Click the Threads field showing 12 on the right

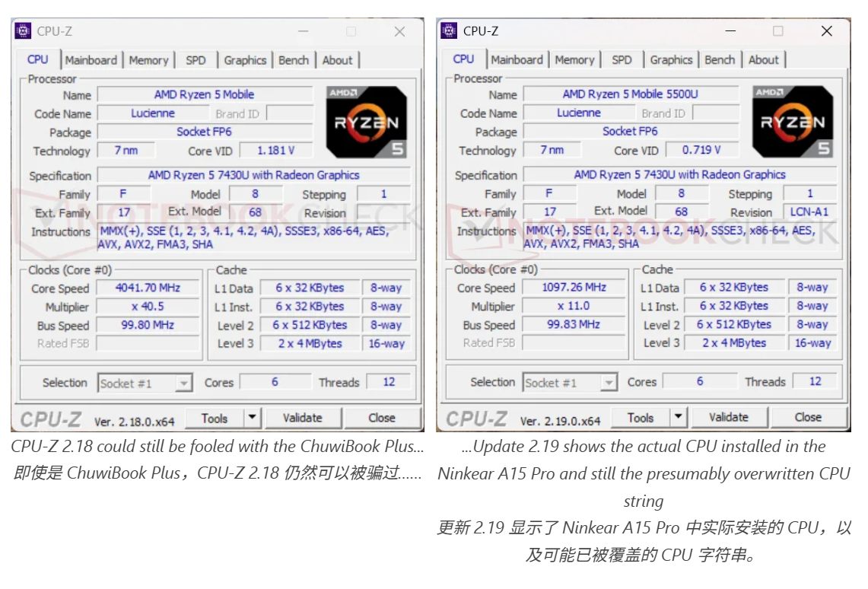point(815,381)
